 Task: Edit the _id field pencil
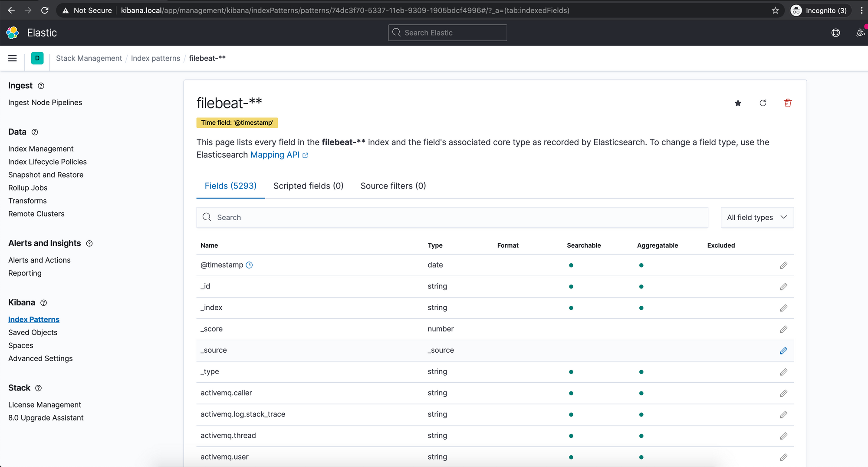783,287
